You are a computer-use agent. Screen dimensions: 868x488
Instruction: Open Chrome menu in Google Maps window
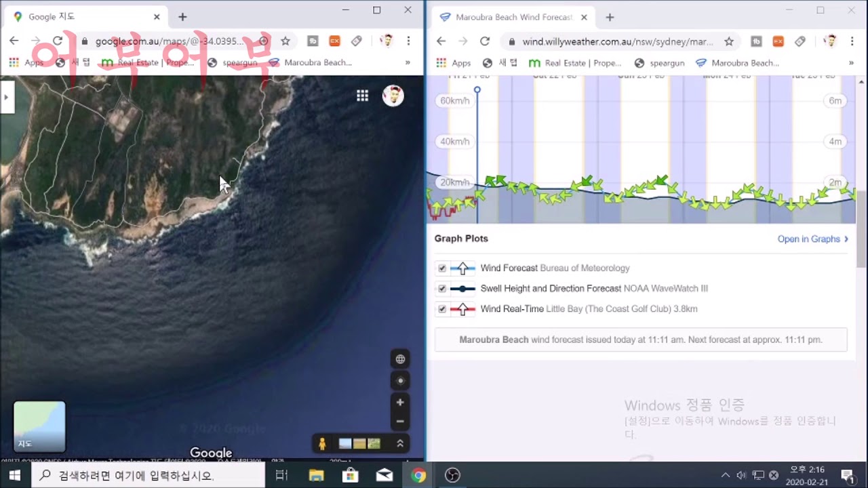click(408, 41)
